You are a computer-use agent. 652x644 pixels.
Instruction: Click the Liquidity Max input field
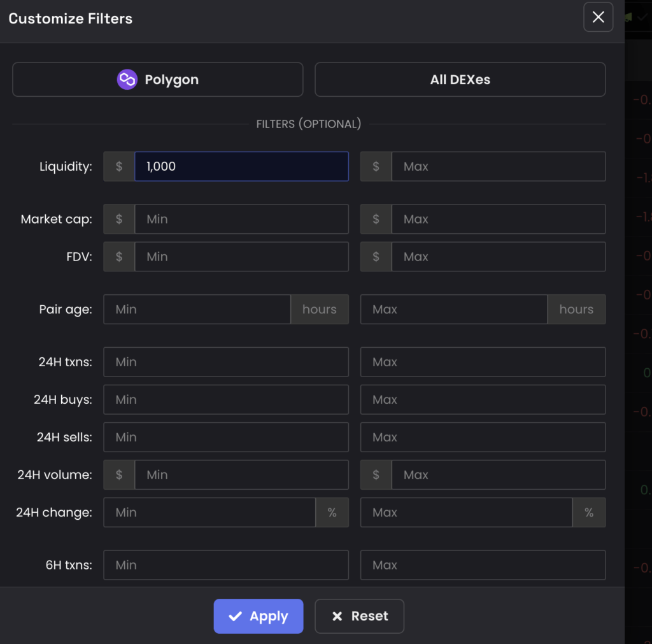pyautogui.click(x=497, y=166)
